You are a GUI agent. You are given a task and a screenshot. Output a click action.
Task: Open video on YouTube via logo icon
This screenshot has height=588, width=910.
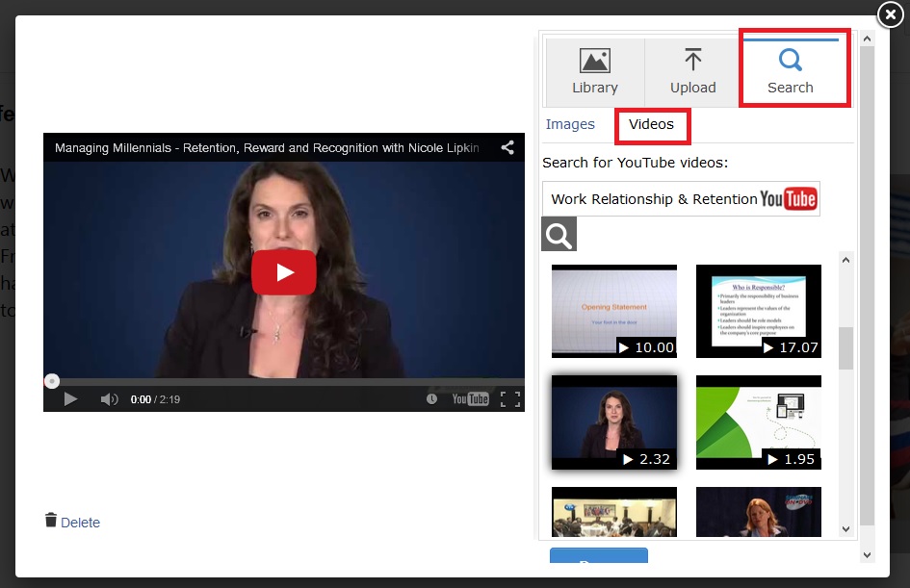[471, 398]
